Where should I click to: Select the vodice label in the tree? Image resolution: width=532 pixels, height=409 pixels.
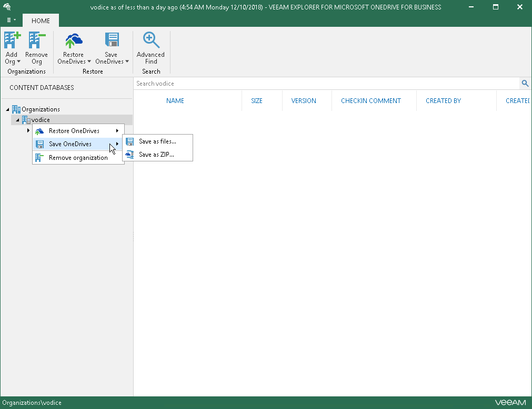point(41,120)
